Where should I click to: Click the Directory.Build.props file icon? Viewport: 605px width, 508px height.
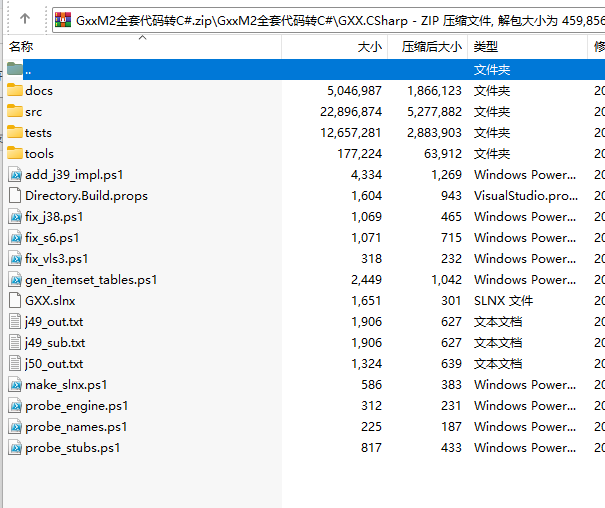coord(15,195)
